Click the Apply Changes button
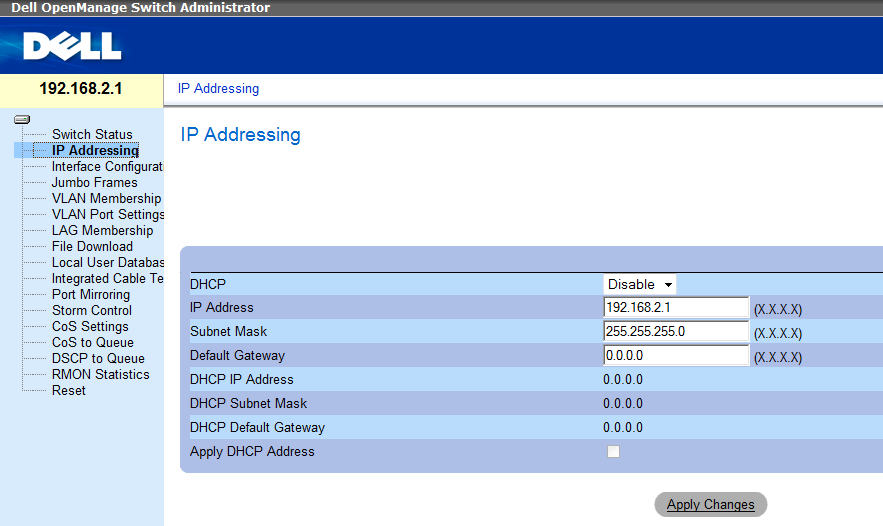 coord(711,505)
